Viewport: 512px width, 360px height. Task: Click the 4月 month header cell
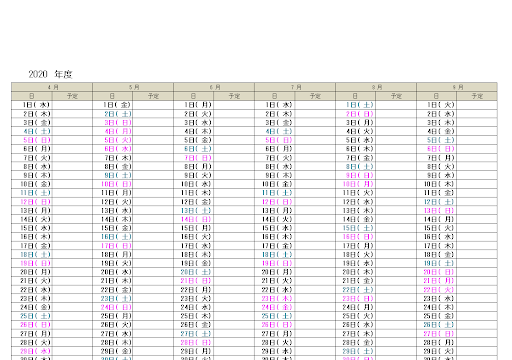click(x=52, y=87)
